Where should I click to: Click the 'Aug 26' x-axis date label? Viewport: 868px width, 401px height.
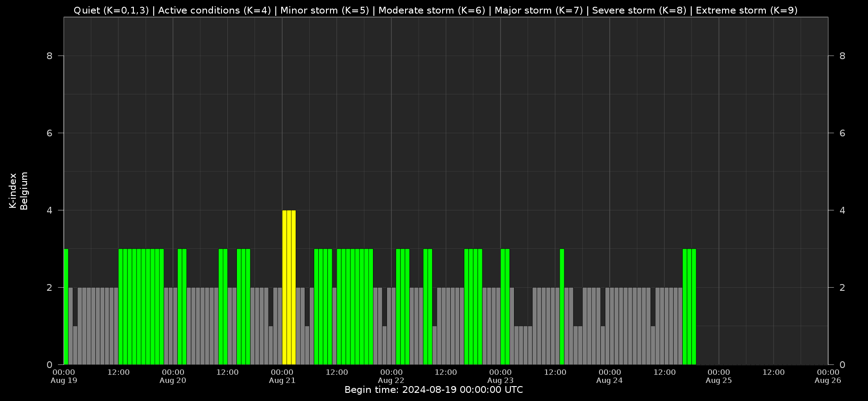tap(828, 381)
